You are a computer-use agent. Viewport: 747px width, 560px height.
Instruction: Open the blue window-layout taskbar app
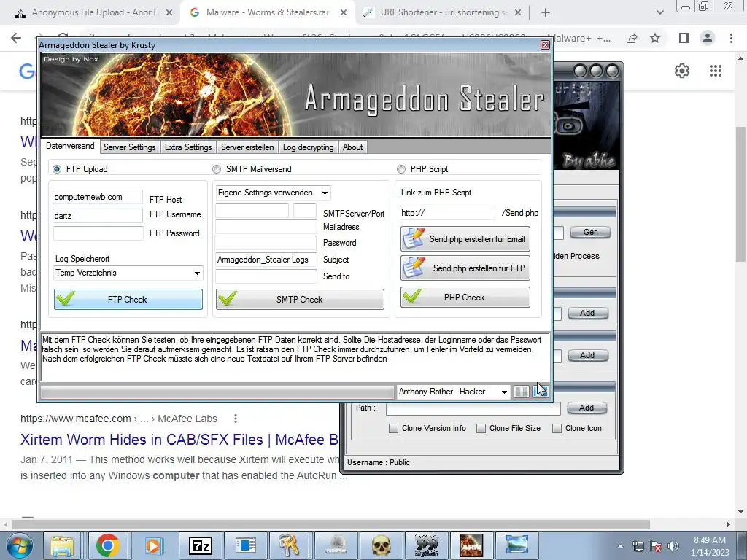click(245, 545)
